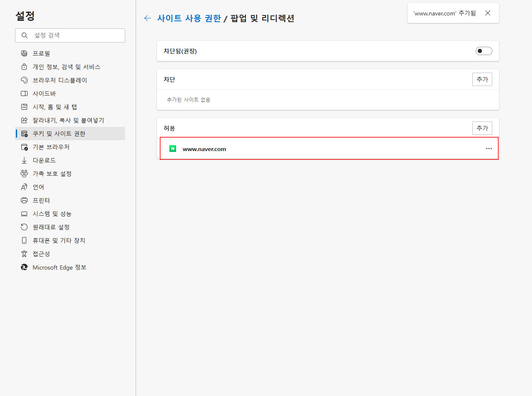Open 잘라내기, 복사 및 붙여넣기 settings

pyautogui.click(x=70, y=120)
